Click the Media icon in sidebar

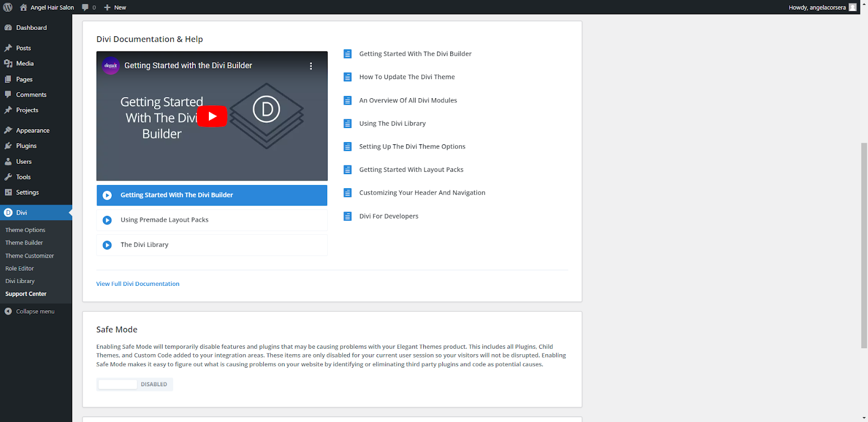(x=8, y=63)
